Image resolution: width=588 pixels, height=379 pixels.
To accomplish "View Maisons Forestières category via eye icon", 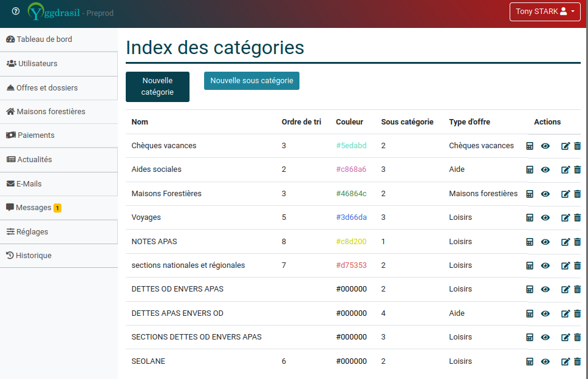I will [x=545, y=194].
